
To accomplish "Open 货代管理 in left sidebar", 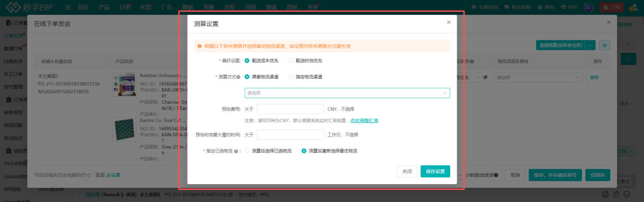I will click(13, 86).
